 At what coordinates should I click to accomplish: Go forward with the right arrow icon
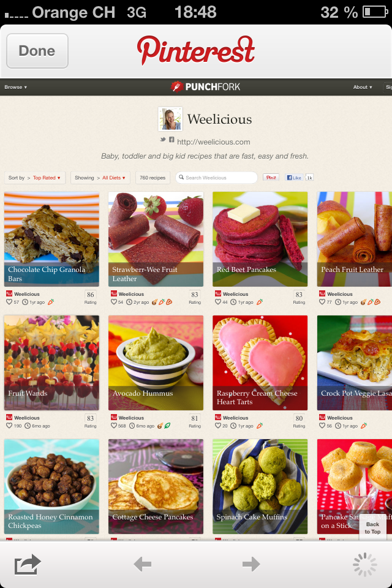251,563
